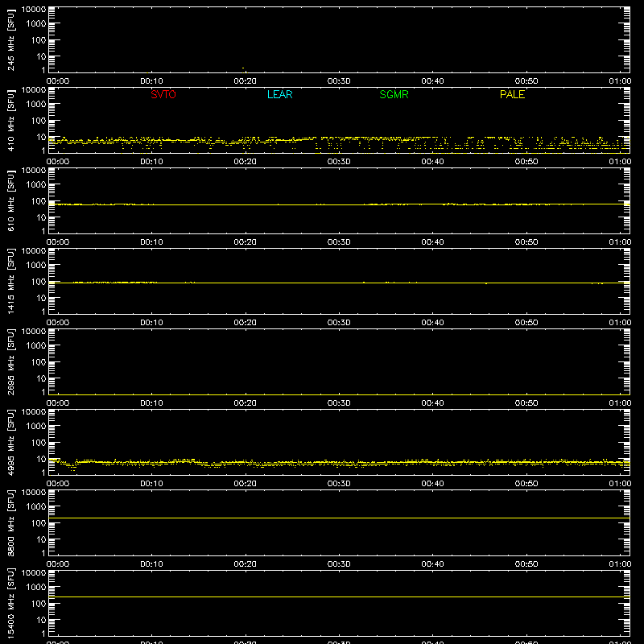Click the green SGMR station label
The width and height of the screenshot is (644, 644).
[394, 94]
